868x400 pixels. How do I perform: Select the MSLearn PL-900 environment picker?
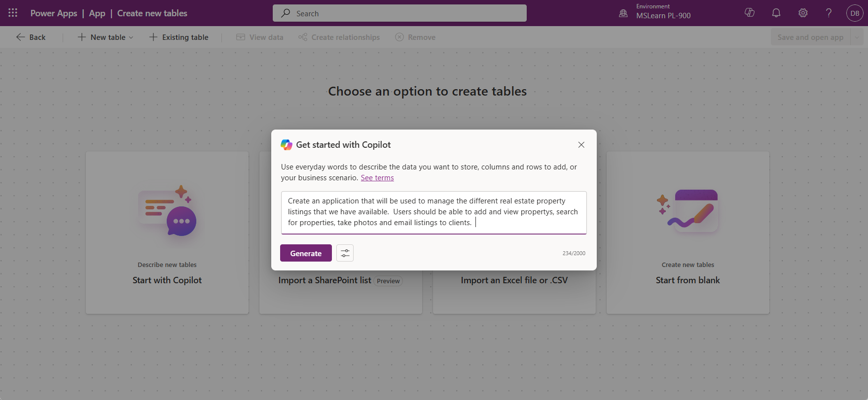(x=655, y=13)
